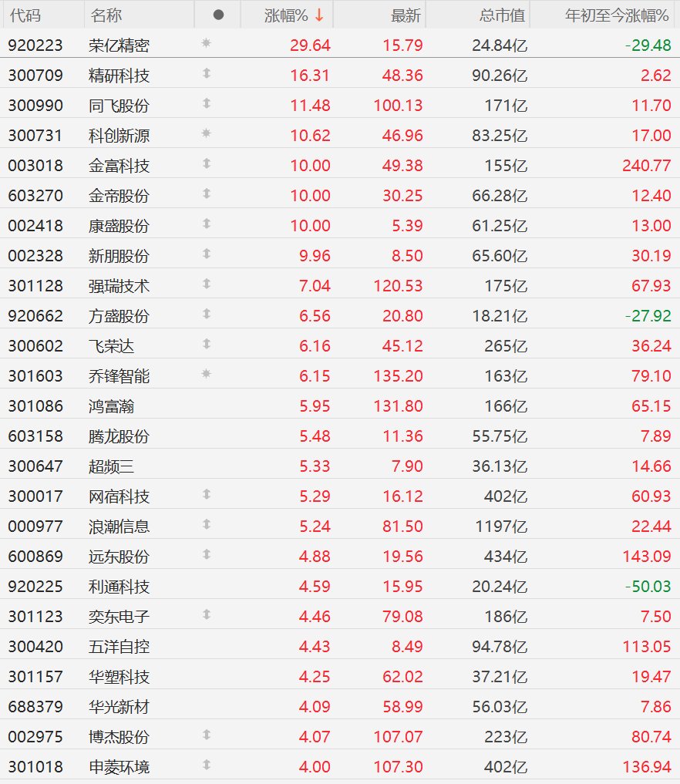The width and height of the screenshot is (680, 784).
Task: Click 同飞股份 market cap 171亿
Action: pyautogui.click(x=506, y=106)
